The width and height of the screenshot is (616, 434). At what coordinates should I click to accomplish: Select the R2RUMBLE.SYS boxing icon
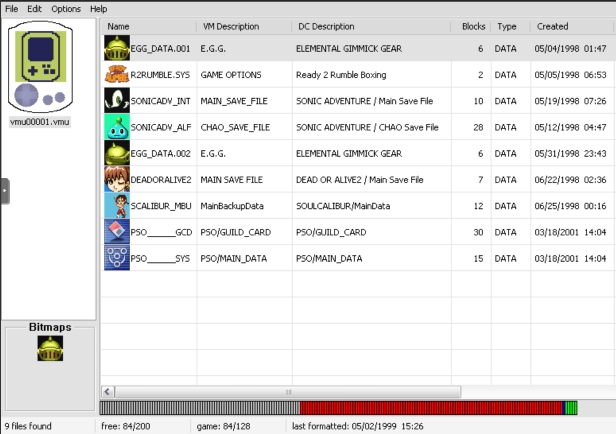pos(116,74)
